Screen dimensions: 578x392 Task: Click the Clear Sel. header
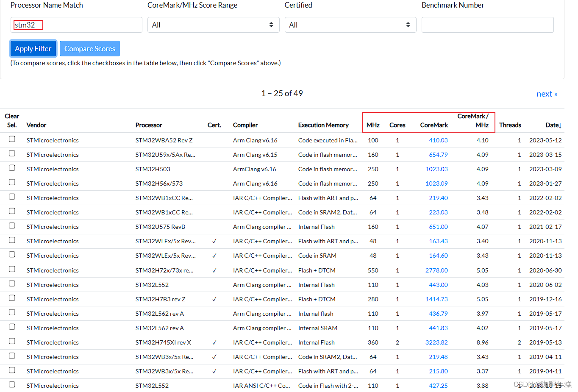[12, 120]
